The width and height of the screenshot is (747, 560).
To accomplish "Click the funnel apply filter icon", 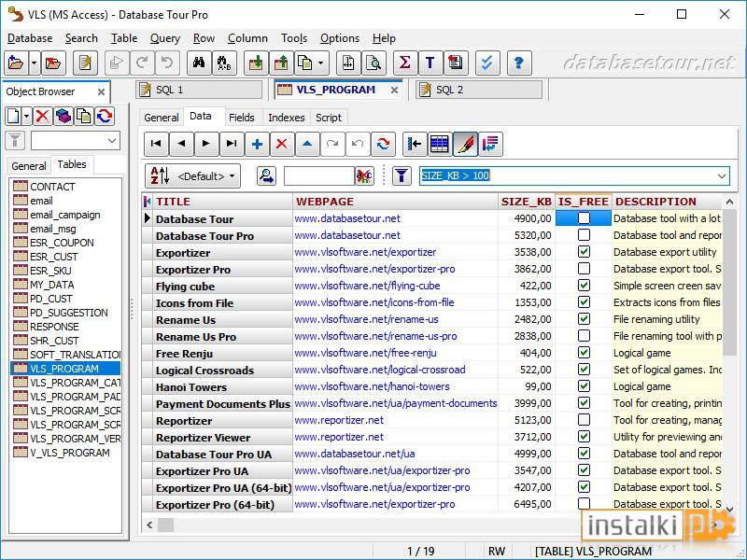I will pos(402,175).
